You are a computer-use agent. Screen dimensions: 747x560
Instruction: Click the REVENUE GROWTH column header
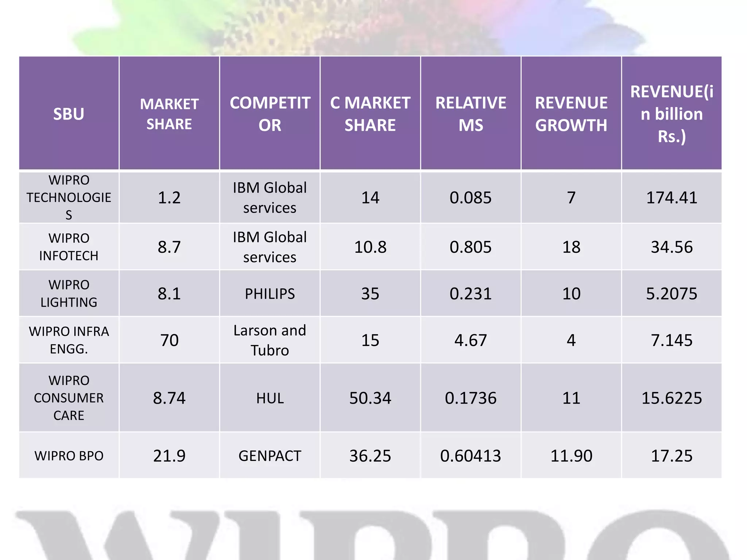571,114
